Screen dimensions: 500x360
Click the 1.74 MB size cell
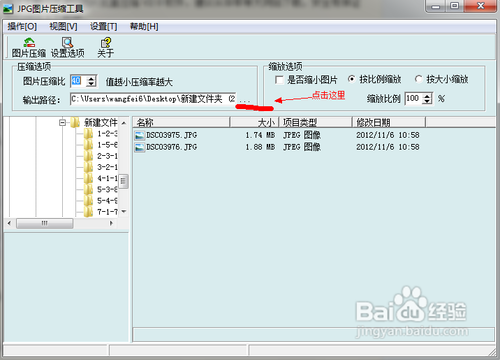pos(260,135)
